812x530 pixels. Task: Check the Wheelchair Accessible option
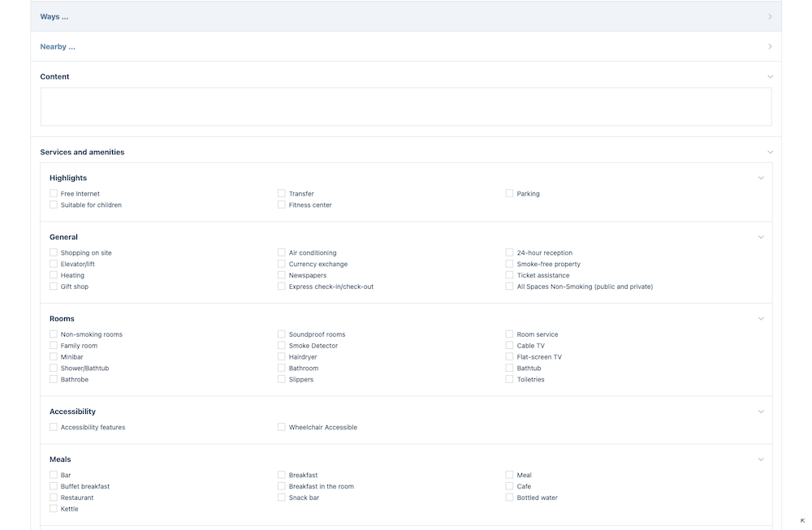coord(282,428)
